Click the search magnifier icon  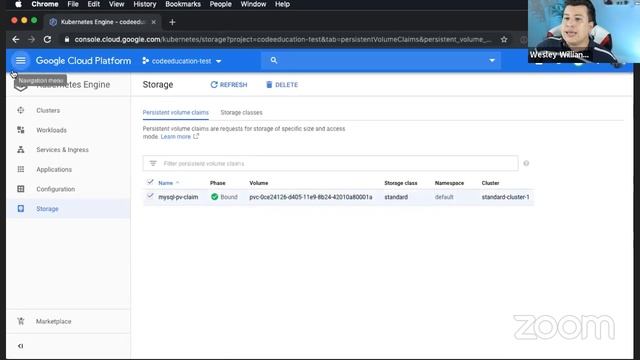273,60
